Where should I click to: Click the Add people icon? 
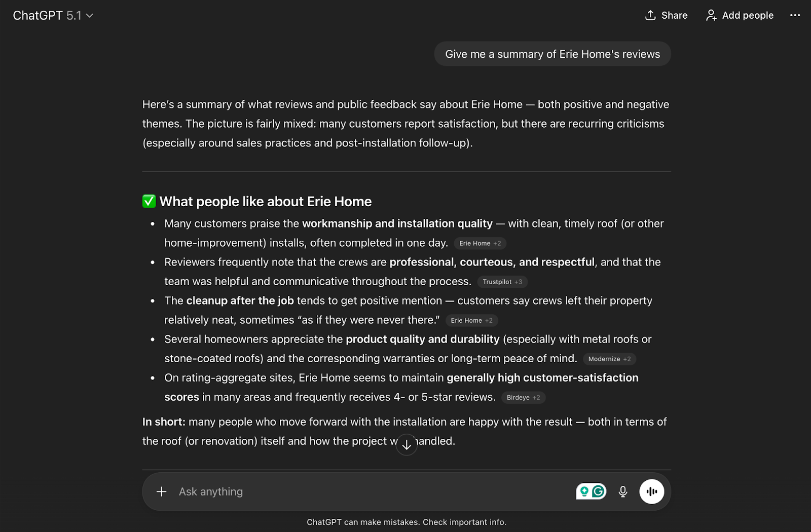(x=711, y=15)
